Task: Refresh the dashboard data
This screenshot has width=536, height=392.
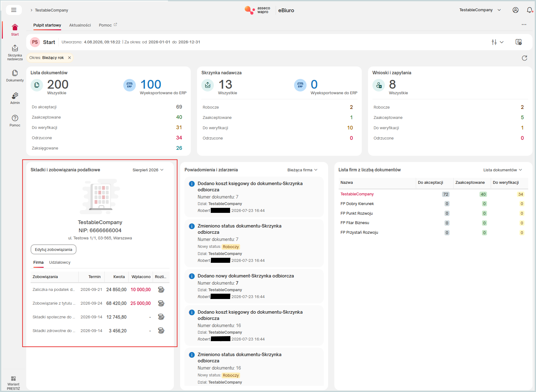Action: (x=524, y=58)
